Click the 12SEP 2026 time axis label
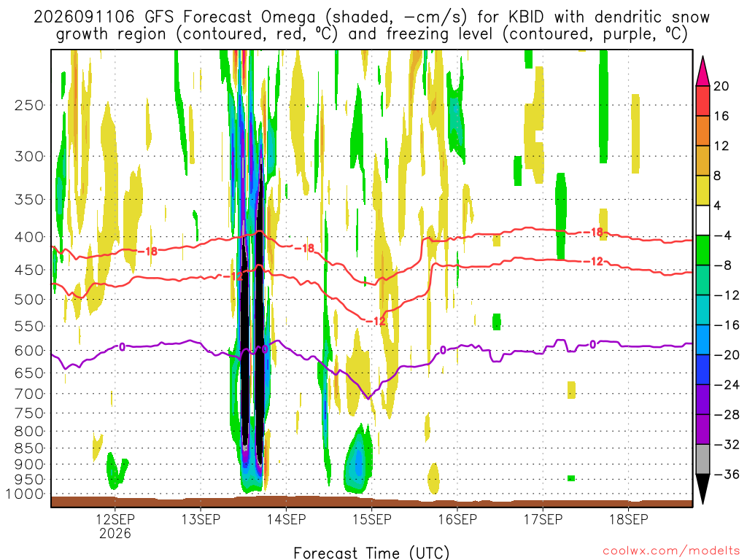 (x=115, y=526)
